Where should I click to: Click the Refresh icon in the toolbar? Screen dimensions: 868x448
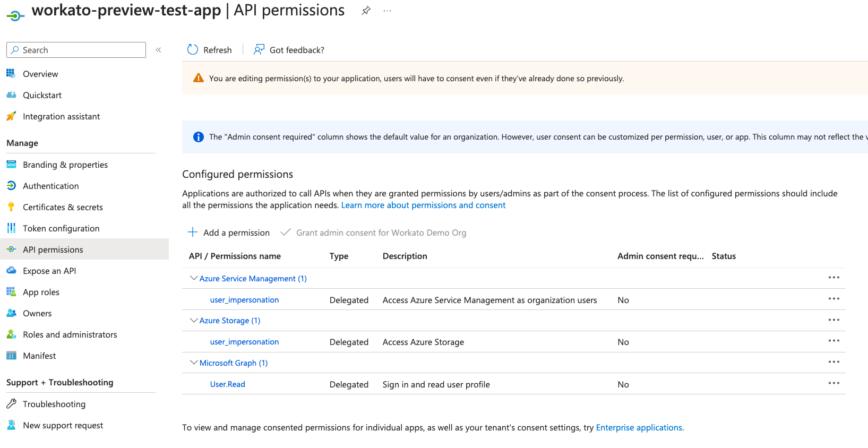coord(193,50)
